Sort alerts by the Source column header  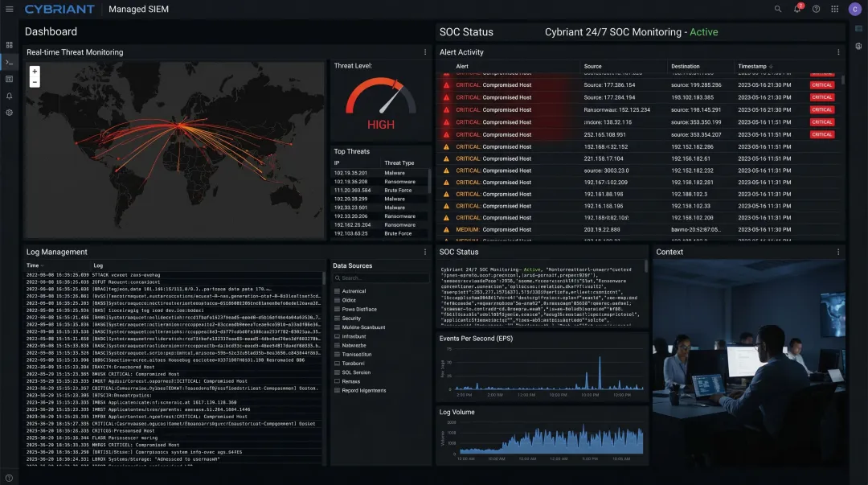coord(592,67)
